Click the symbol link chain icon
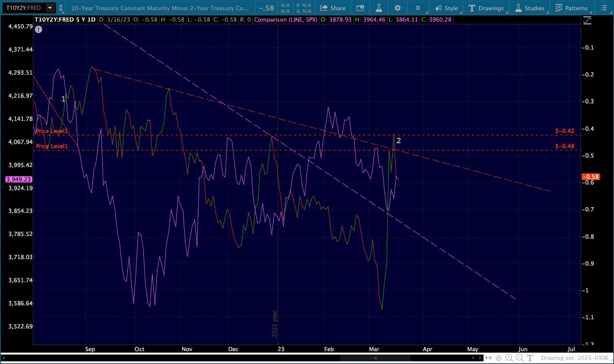This screenshot has width=614, height=364. [61, 8]
